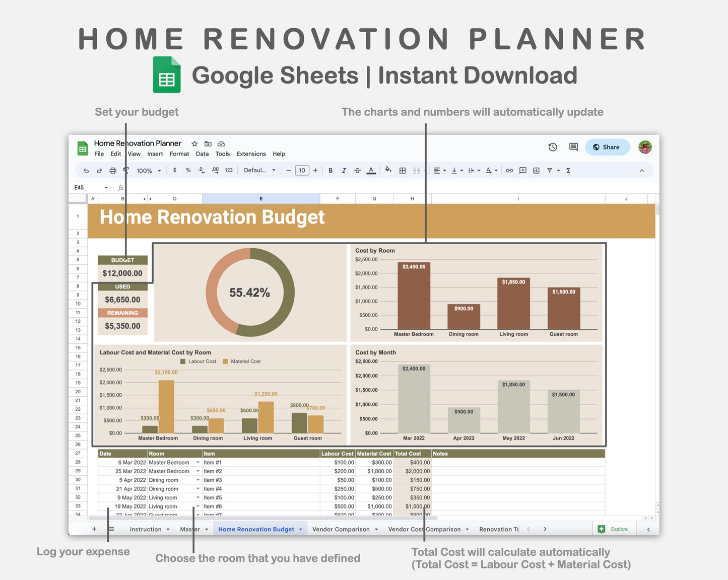Click the Create a filter icon
This screenshot has width=728, height=580.
pyautogui.click(x=550, y=170)
